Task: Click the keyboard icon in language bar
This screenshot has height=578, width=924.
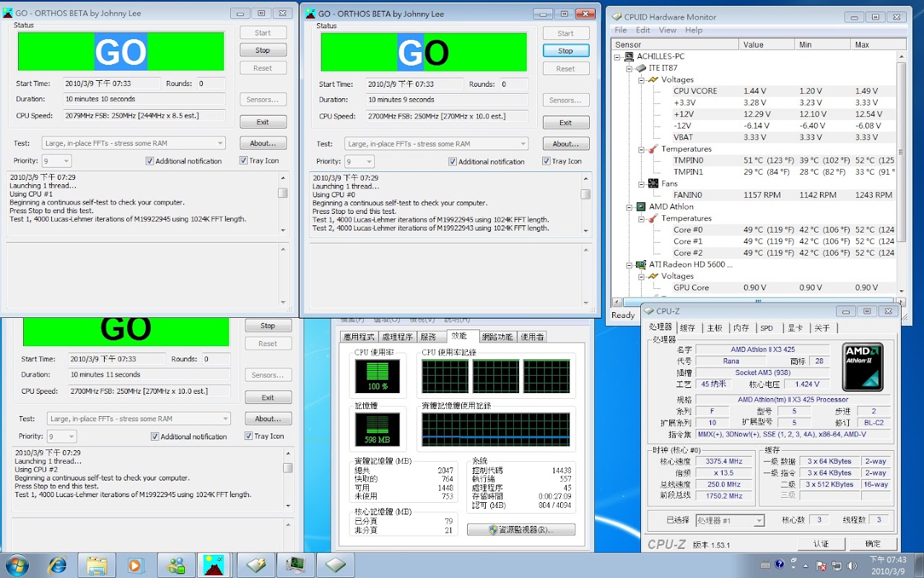Action: click(x=765, y=564)
